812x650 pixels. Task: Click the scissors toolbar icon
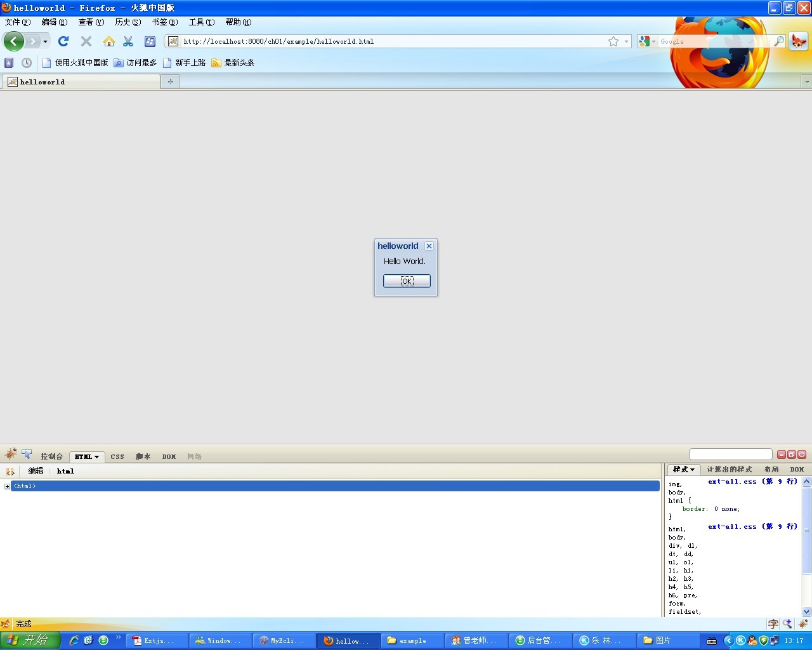128,41
